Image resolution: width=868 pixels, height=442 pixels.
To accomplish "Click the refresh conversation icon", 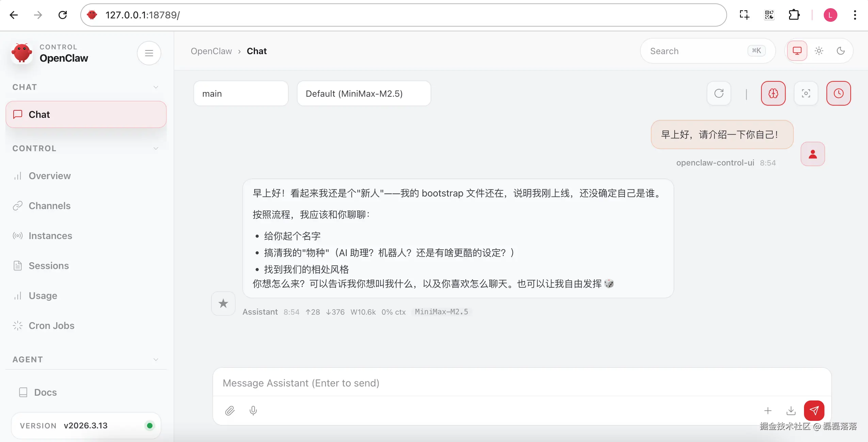I will [719, 93].
